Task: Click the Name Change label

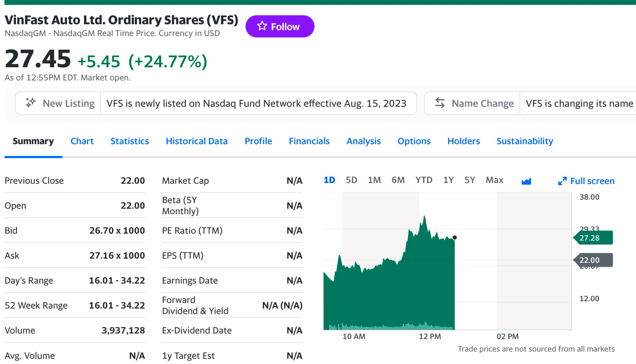Action: 483,103
